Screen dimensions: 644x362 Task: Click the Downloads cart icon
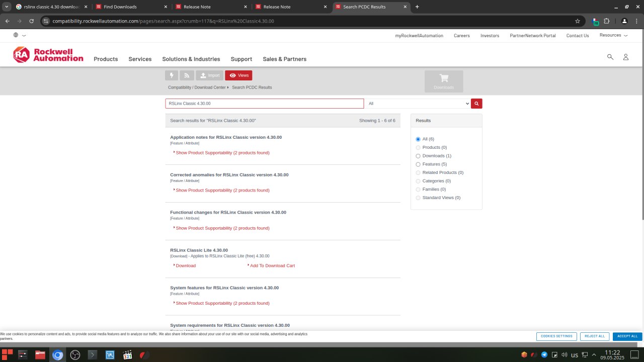[x=444, y=81]
